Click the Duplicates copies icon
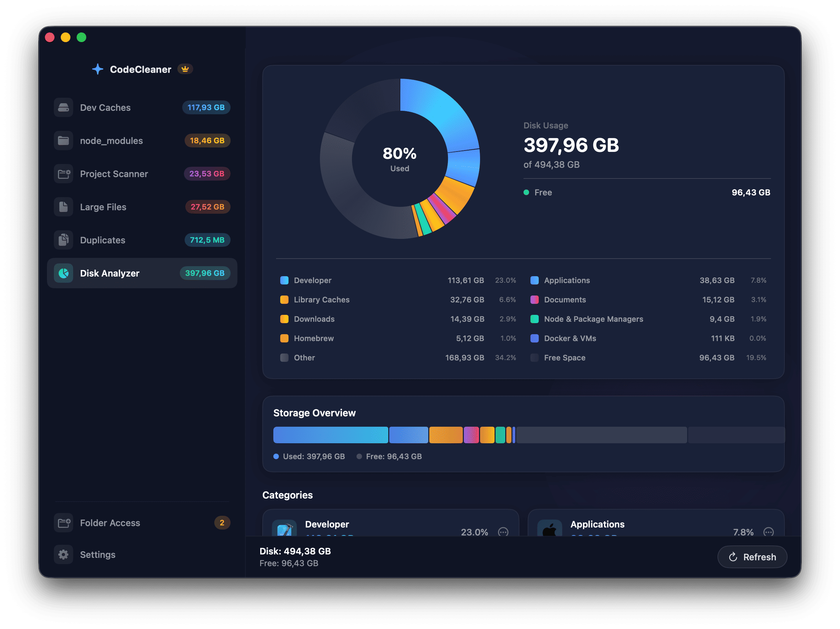The width and height of the screenshot is (840, 629). pos(63,240)
